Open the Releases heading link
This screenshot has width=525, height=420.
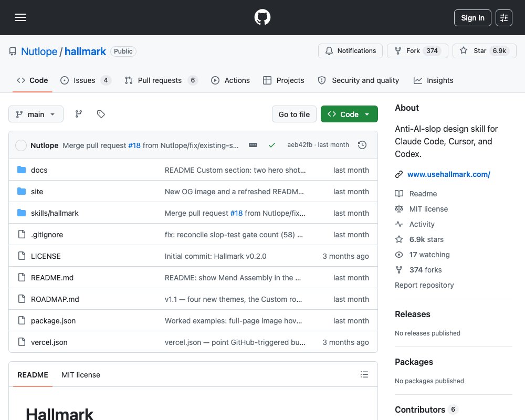coord(413,314)
